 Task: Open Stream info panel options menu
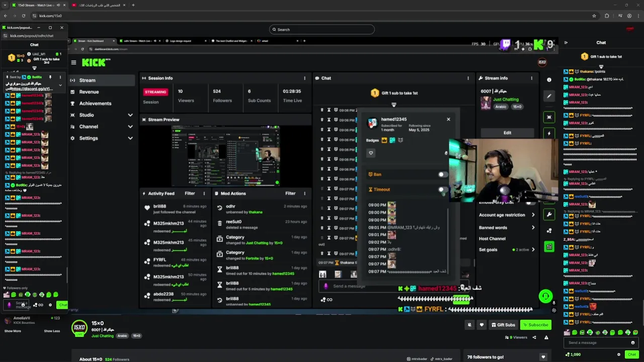(531, 78)
